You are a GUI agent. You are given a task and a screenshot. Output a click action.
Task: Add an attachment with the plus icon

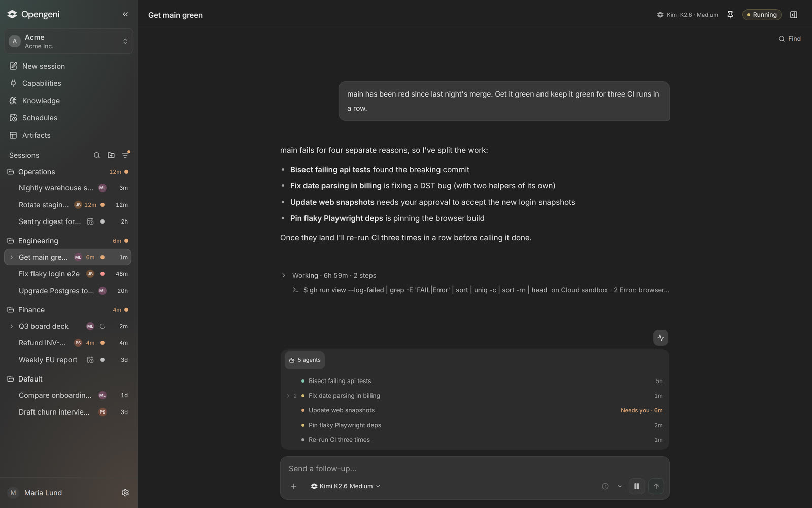(294, 486)
